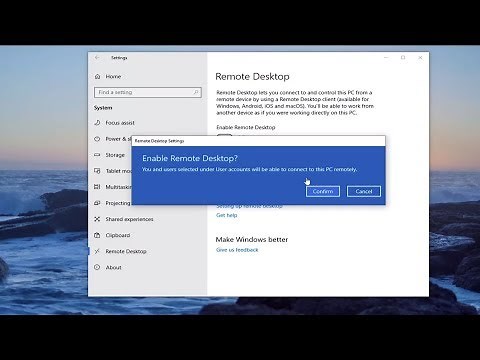
Task: Open the Get help link
Action: [227, 215]
